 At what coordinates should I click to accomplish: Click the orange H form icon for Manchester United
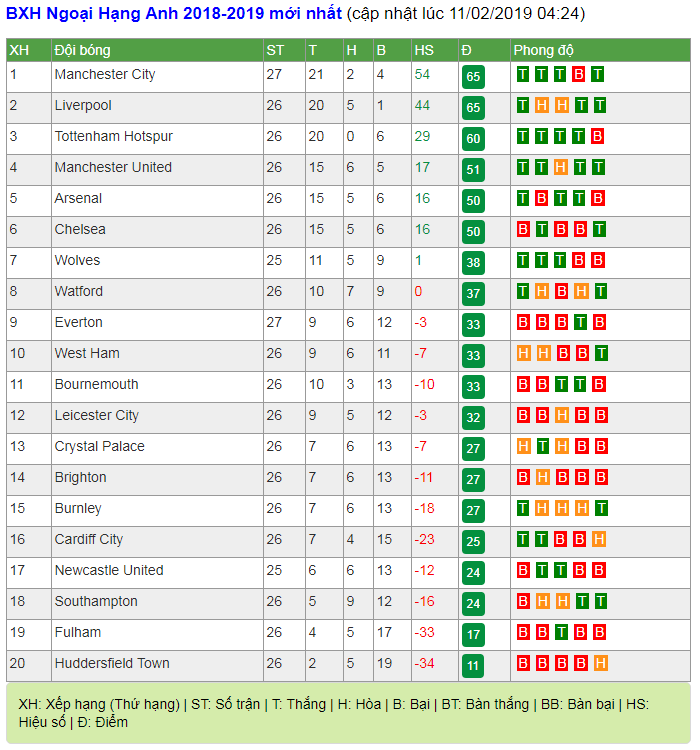tap(560, 167)
